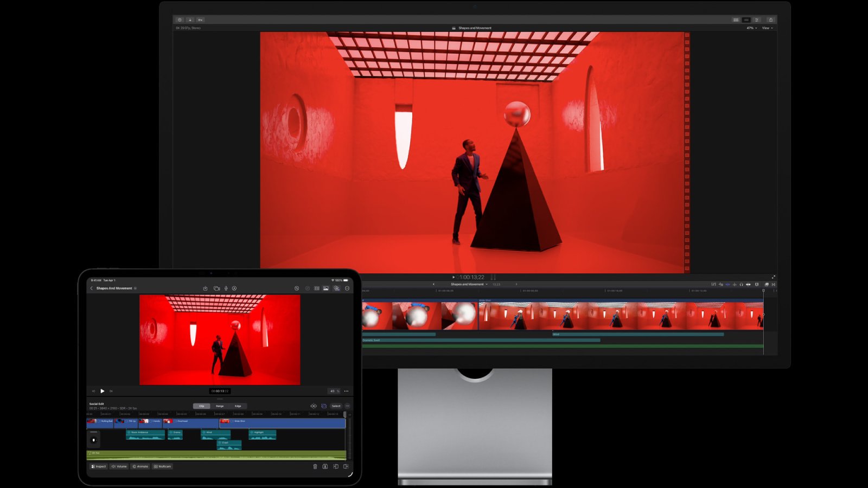Image resolution: width=868 pixels, height=488 pixels.
Task: Select the Inspect tool on the iPad timeline
Action: click(99, 466)
